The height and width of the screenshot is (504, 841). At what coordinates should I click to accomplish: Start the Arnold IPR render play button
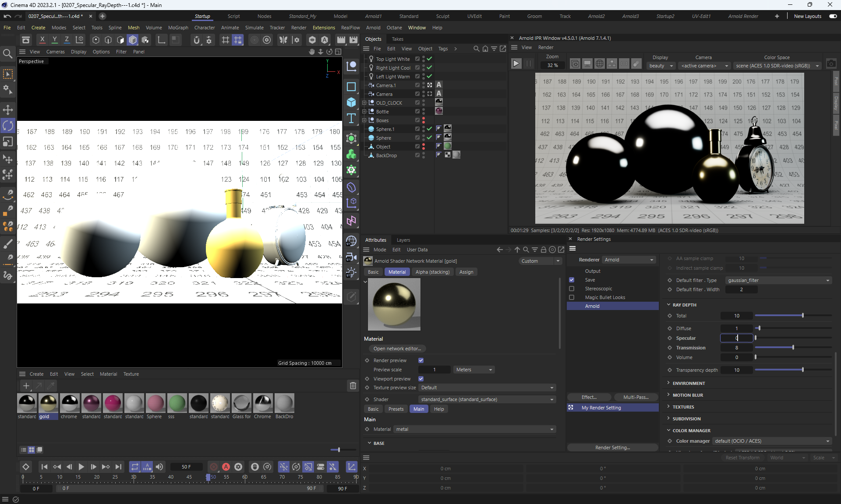pos(516,64)
